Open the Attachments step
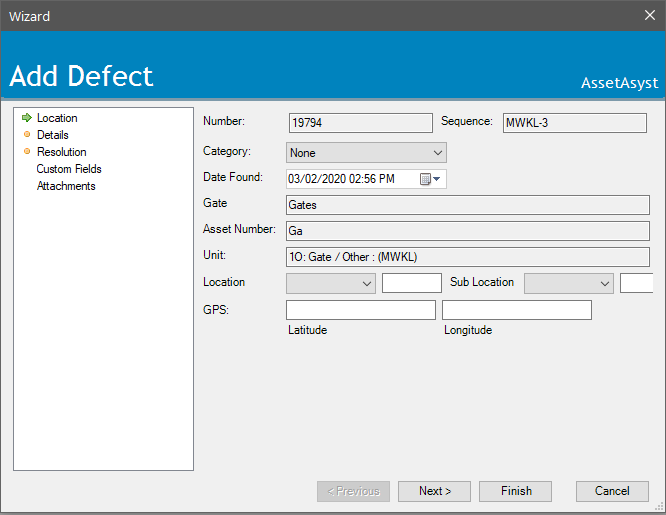Viewport: 666px width, 515px height. 66,186
